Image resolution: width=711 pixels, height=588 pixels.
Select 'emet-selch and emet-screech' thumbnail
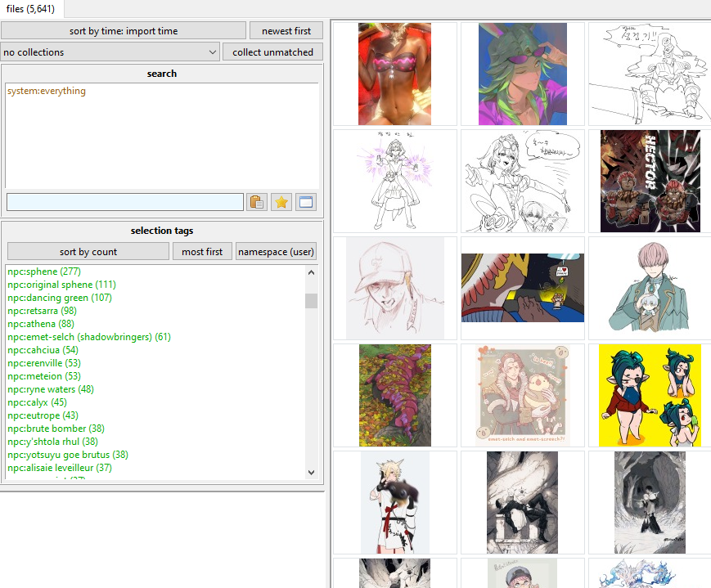tap(522, 395)
